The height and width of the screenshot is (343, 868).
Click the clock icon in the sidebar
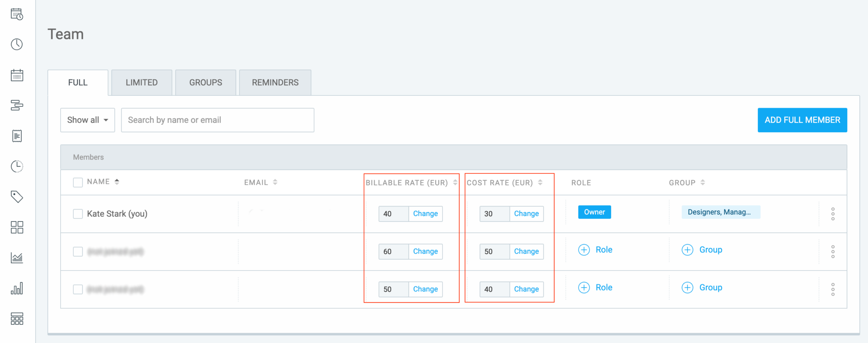[17, 45]
